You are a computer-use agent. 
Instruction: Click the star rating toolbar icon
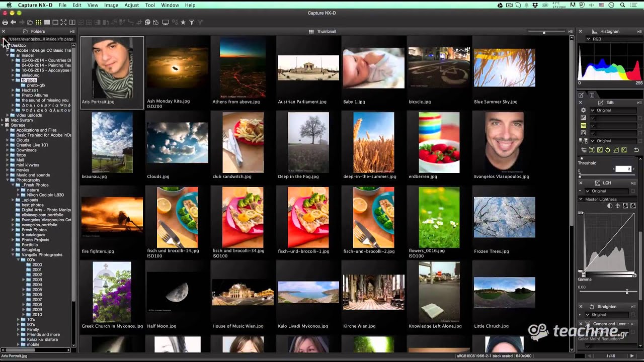click(183, 22)
